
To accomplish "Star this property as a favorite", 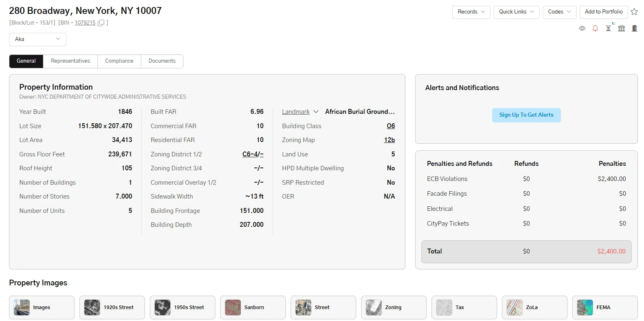I will [634, 12].
